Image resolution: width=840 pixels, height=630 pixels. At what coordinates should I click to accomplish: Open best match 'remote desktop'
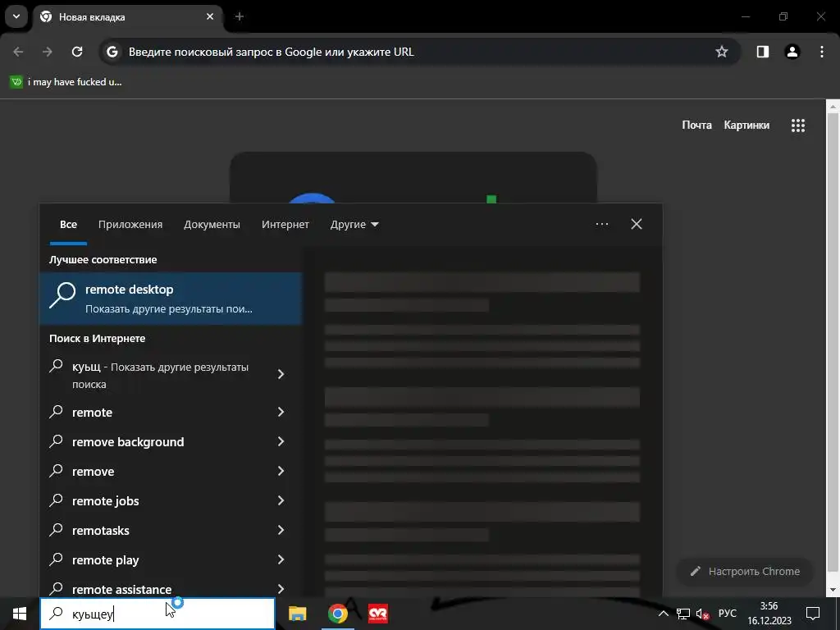coord(171,299)
